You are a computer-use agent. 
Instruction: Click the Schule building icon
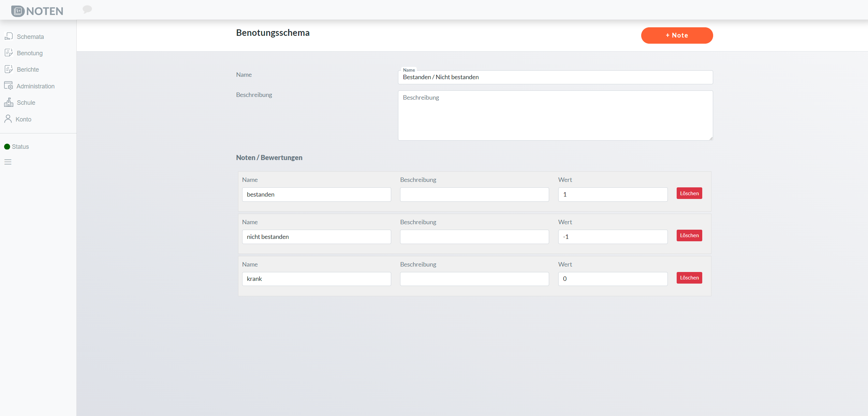click(9, 102)
